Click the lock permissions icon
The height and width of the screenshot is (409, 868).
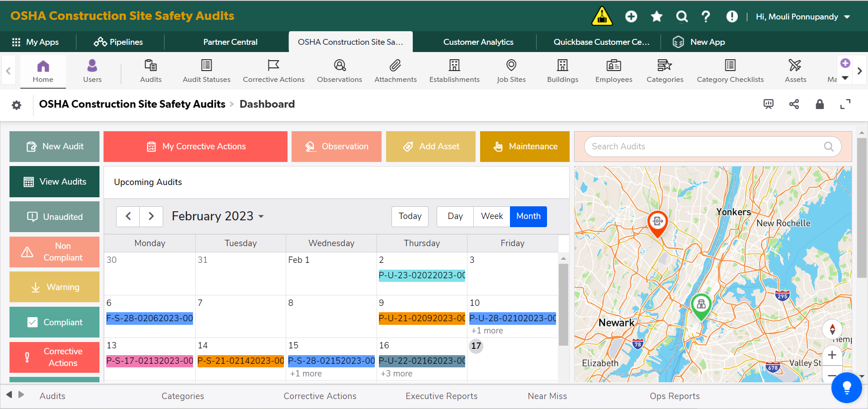coord(820,104)
